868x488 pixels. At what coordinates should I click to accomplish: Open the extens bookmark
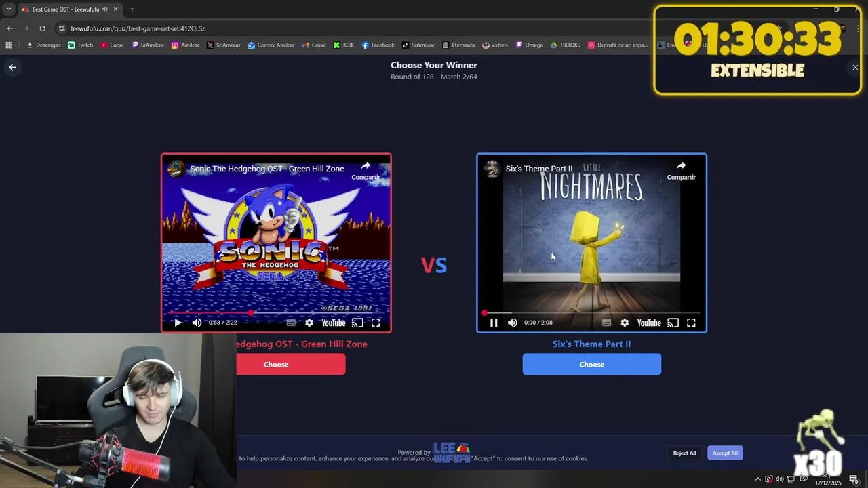coord(495,45)
